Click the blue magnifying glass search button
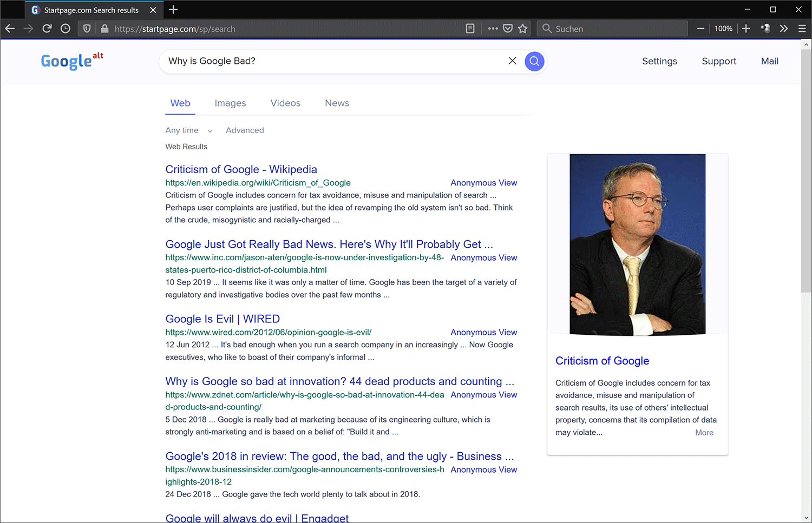 [x=534, y=61]
